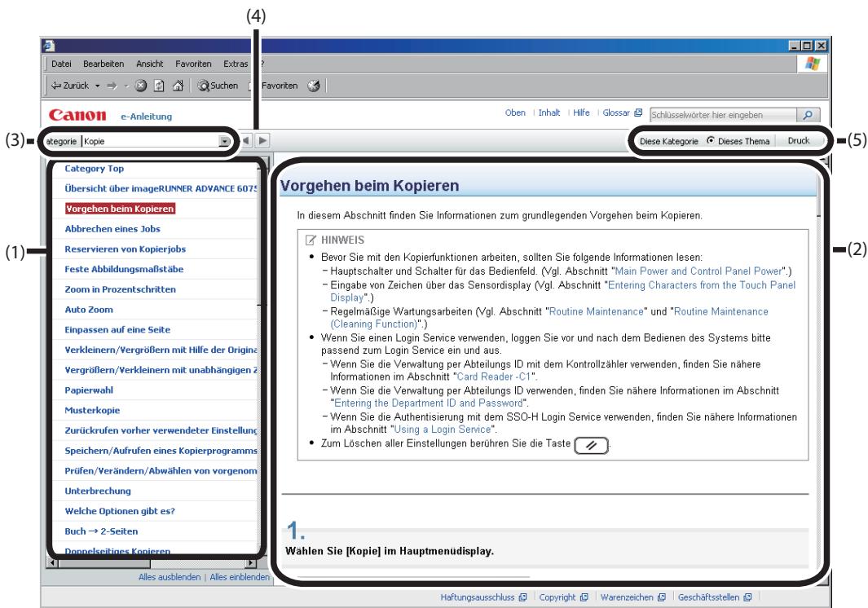Open Abbrechen eines Jobs topic
Viewport: 868px width, 608px height.
point(112,229)
